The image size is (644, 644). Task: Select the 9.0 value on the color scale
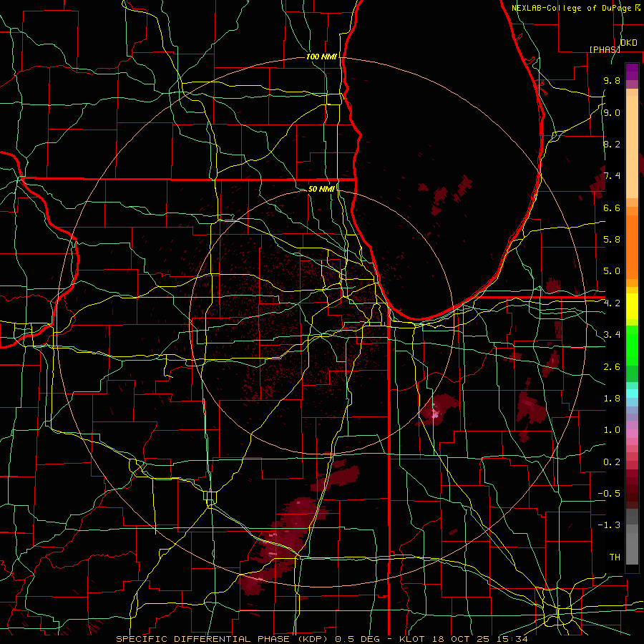click(x=612, y=112)
